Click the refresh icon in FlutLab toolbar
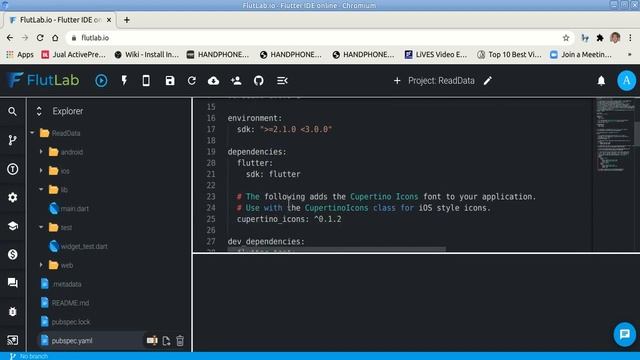The width and height of the screenshot is (640, 360). 191,80
